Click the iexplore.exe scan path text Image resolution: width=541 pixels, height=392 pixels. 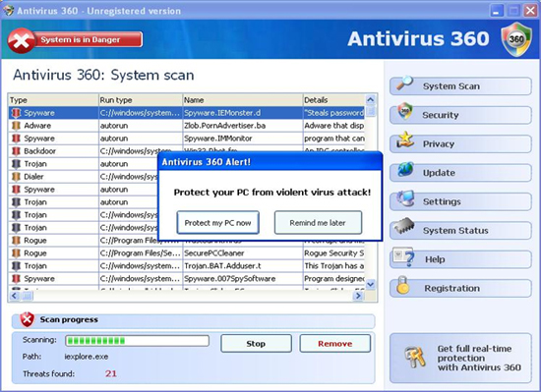point(87,357)
